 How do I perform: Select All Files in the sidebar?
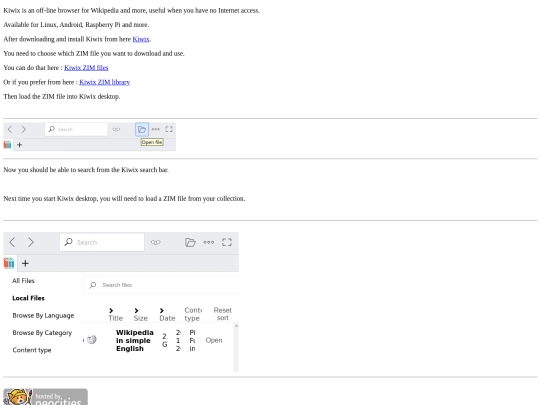[23, 281]
